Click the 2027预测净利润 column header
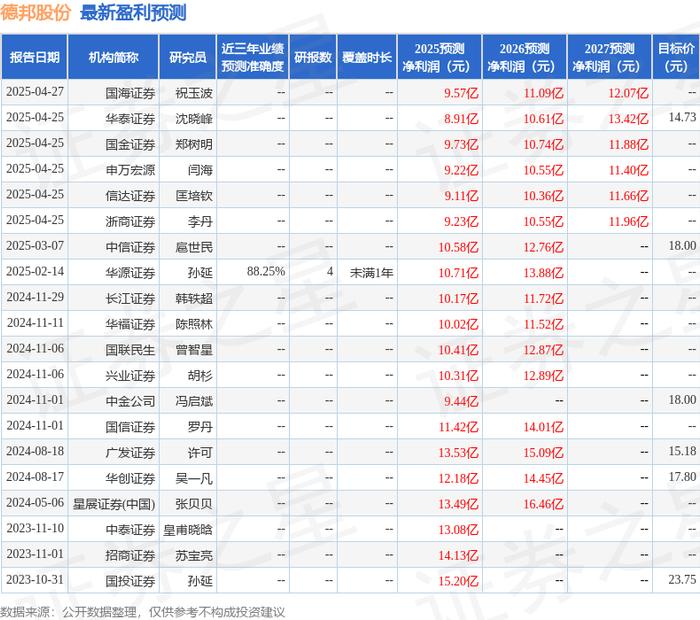 pyautogui.click(x=609, y=57)
